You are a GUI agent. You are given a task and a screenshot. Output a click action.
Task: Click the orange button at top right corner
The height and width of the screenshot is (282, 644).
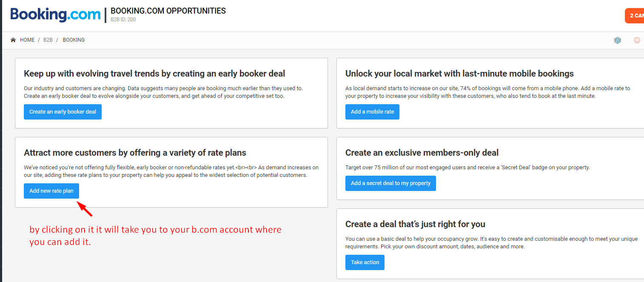coord(634,16)
